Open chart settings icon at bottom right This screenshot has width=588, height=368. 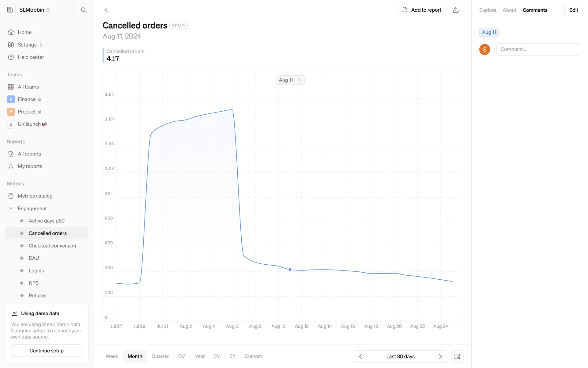457,356
